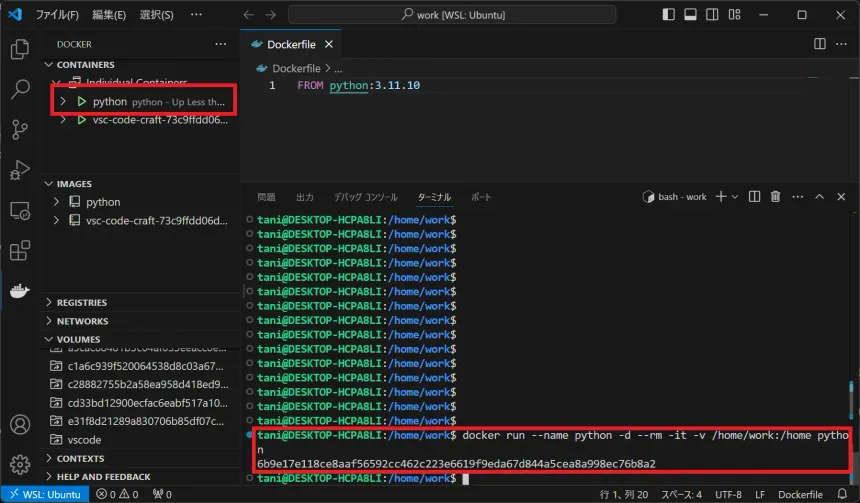The height and width of the screenshot is (503, 860).
Task: Open Source Control view
Action: coord(20,129)
